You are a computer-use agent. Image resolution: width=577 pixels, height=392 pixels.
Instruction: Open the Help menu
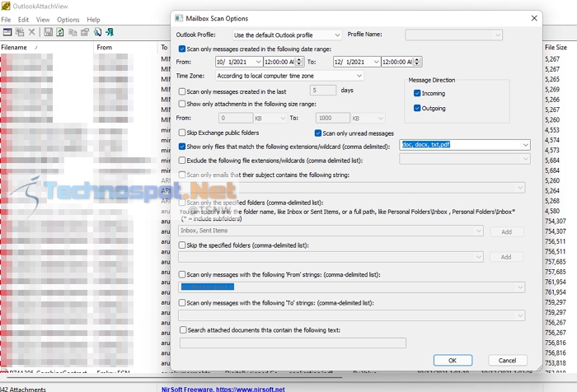coord(93,20)
